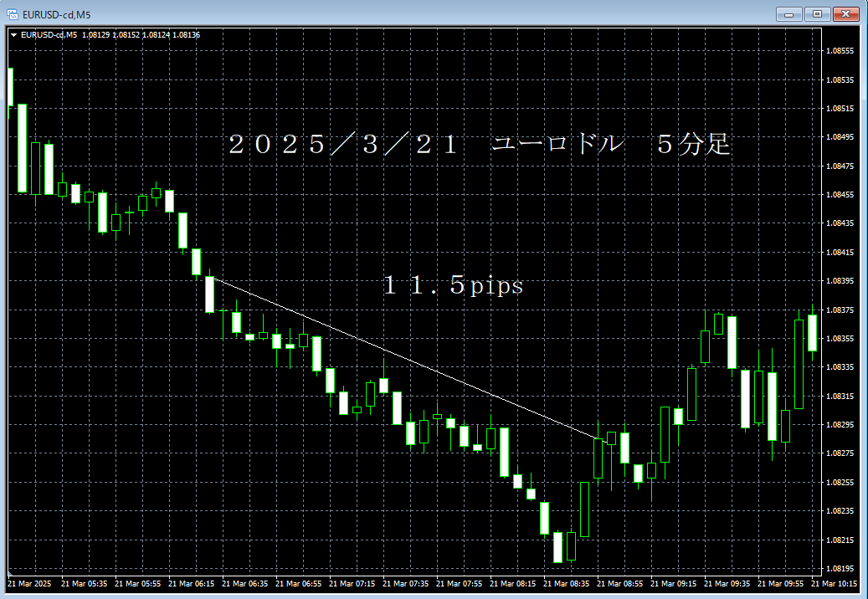
Task: Select the ユーロドル text label on chart
Action: point(557,144)
